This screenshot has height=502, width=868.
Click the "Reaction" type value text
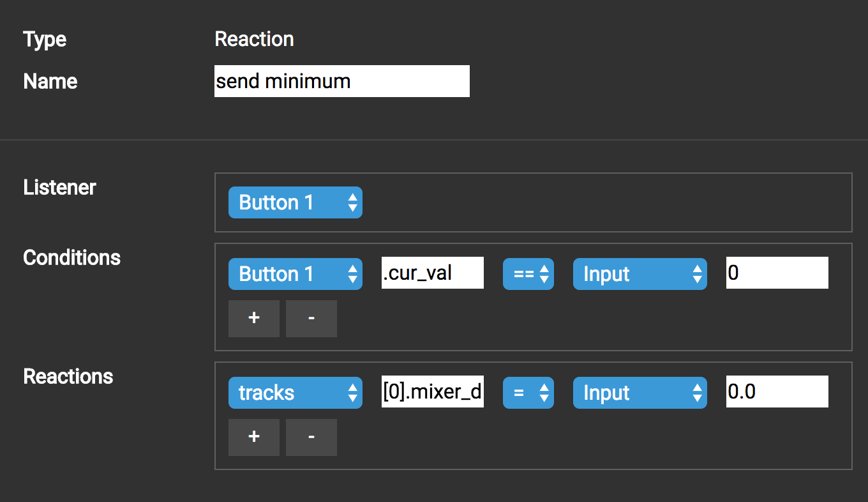click(x=254, y=40)
